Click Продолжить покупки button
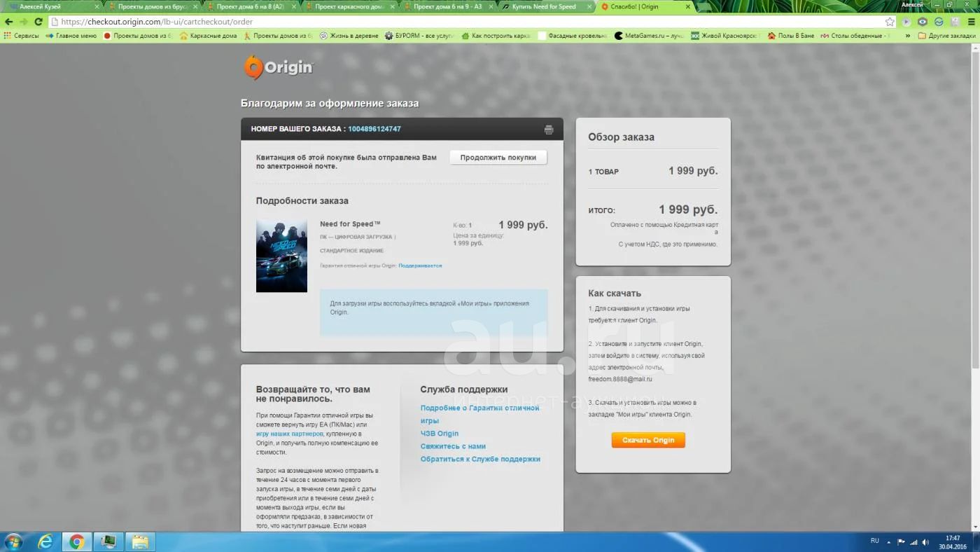The height and width of the screenshot is (552, 980). [x=498, y=158]
